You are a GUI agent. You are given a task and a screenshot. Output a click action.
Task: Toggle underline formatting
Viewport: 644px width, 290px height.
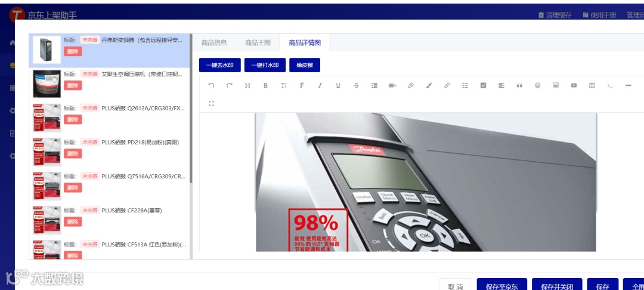click(x=338, y=85)
